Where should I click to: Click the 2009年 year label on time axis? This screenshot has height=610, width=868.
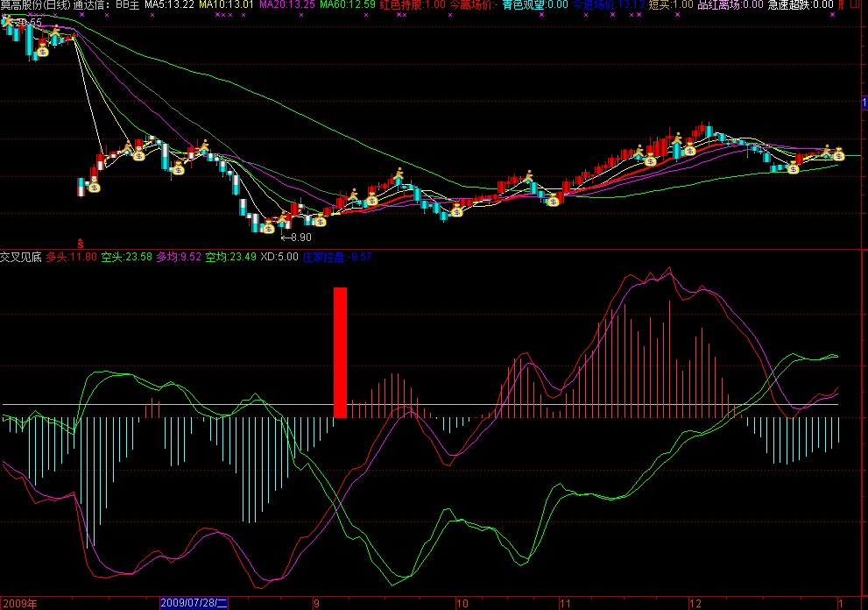20,604
